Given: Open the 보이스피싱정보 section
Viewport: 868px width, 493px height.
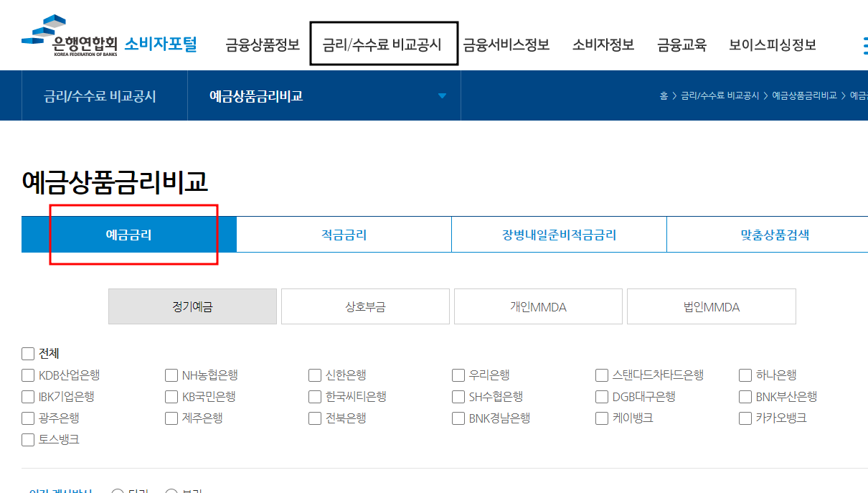Looking at the screenshot, I should click(x=771, y=44).
